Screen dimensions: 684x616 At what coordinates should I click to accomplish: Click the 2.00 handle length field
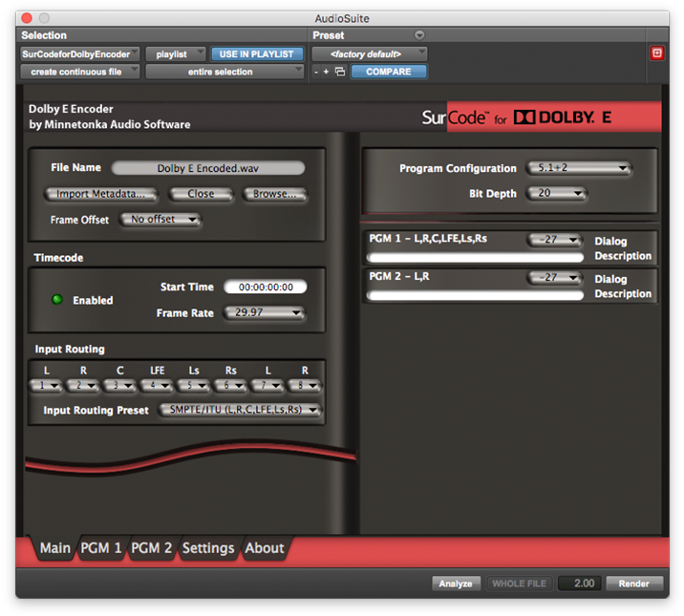click(x=580, y=584)
